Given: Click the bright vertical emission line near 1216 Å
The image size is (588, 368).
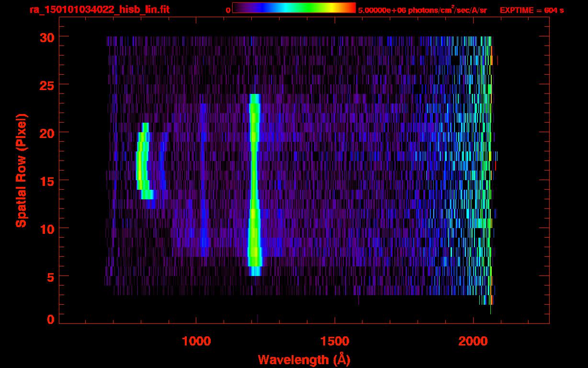Looking at the screenshot, I should pos(255,185).
